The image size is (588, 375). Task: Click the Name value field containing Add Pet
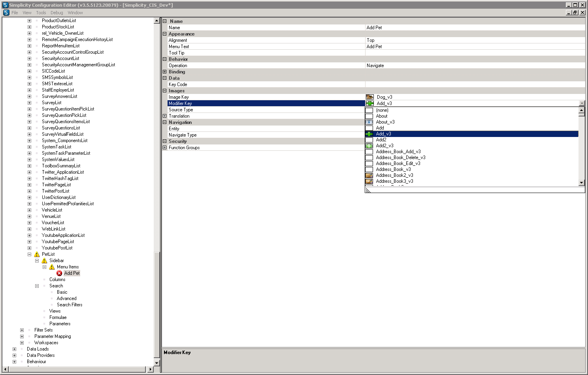[474, 28]
